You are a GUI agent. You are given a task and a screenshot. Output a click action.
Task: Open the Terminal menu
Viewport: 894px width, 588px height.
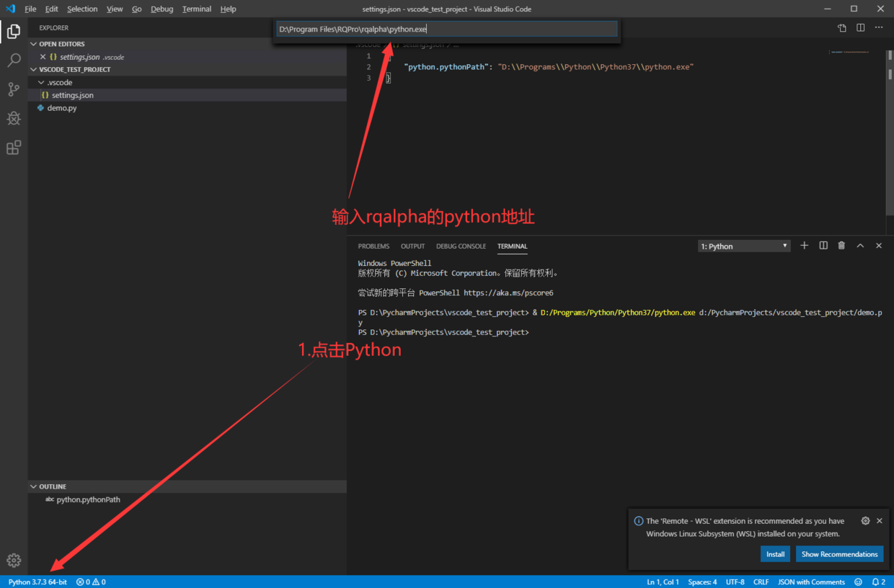[x=197, y=9]
